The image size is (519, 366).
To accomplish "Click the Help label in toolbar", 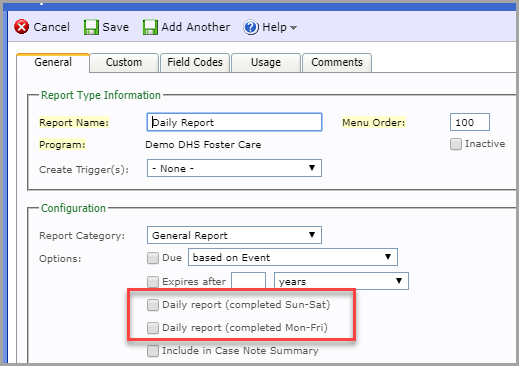I will 274,27.
